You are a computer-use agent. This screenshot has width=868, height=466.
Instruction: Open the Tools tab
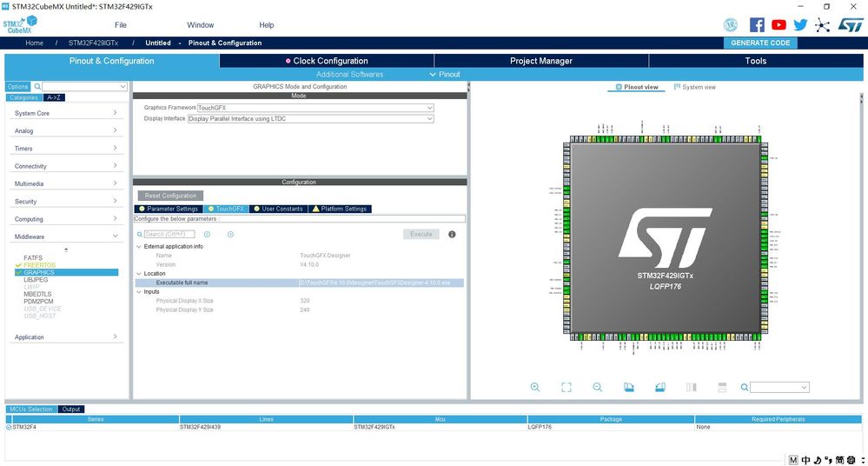tap(756, 61)
